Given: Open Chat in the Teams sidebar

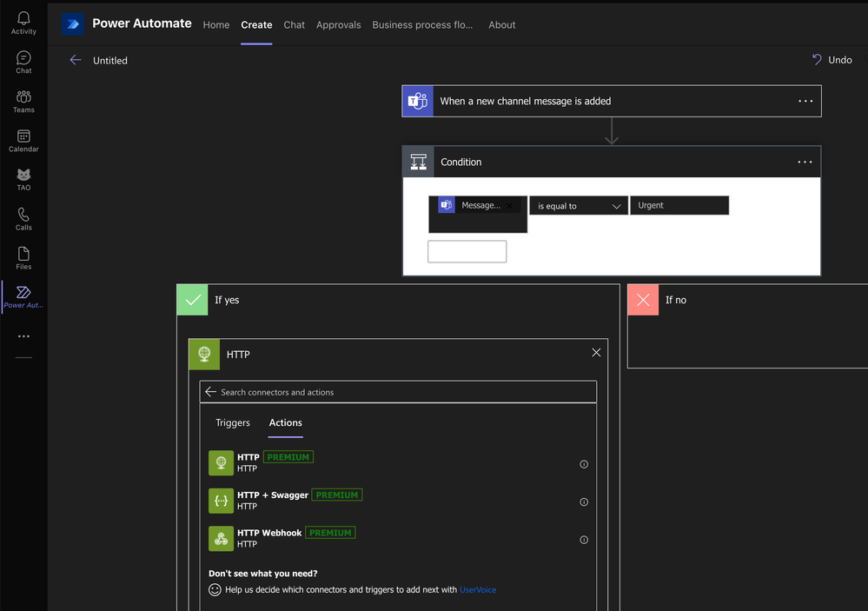Looking at the screenshot, I should coord(23,62).
